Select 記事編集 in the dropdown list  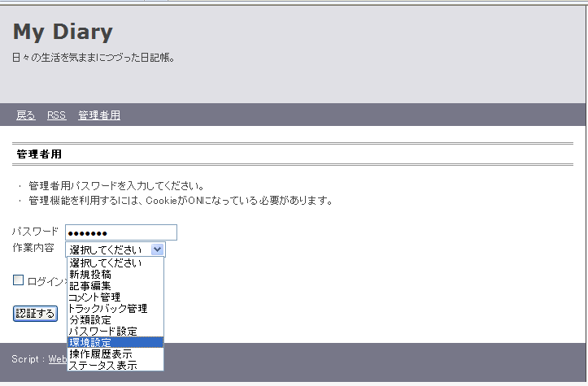(x=90, y=286)
